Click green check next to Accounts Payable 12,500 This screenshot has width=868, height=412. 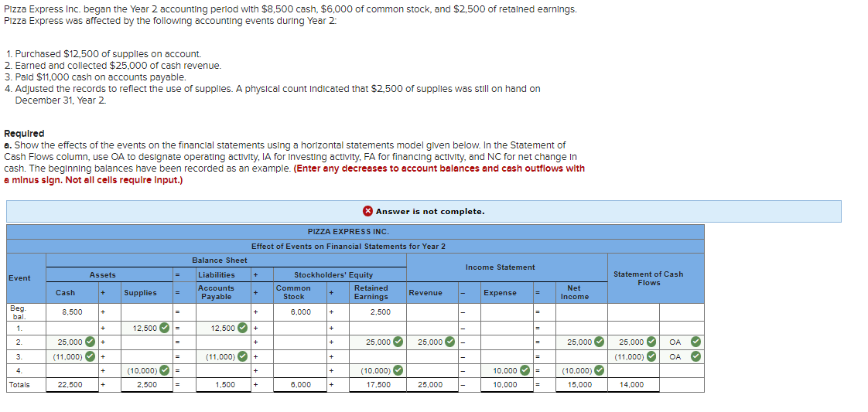point(242,329)
